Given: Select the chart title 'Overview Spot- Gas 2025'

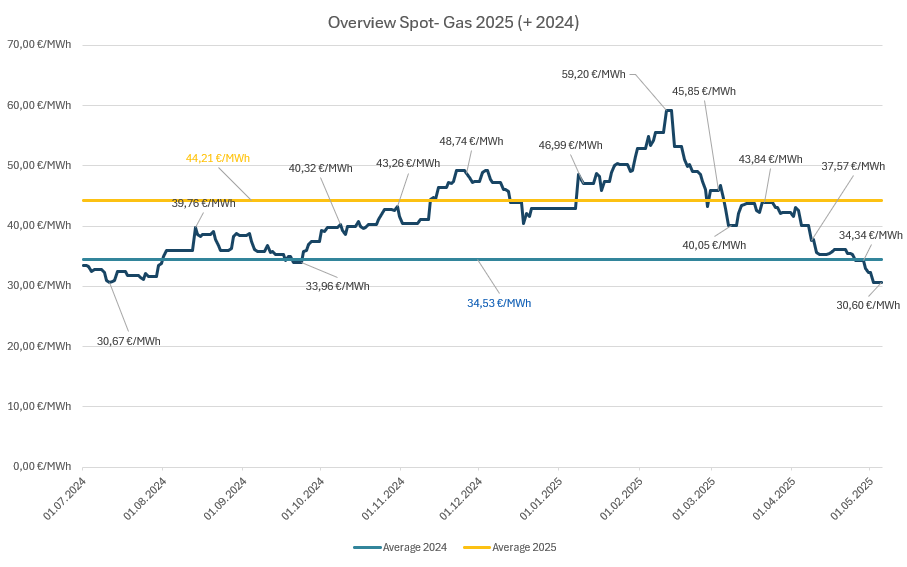Looking at the screenshot, I should [453, 22].
